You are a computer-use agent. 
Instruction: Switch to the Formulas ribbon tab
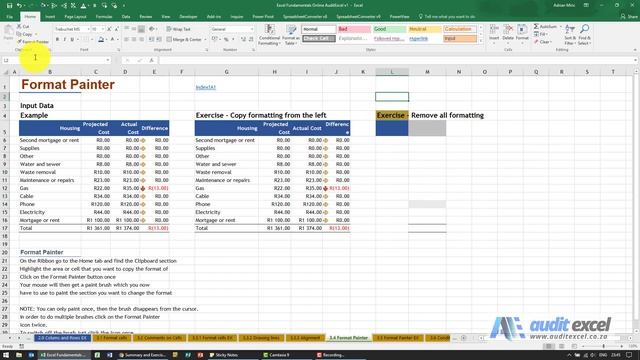[x=104, y=17]
